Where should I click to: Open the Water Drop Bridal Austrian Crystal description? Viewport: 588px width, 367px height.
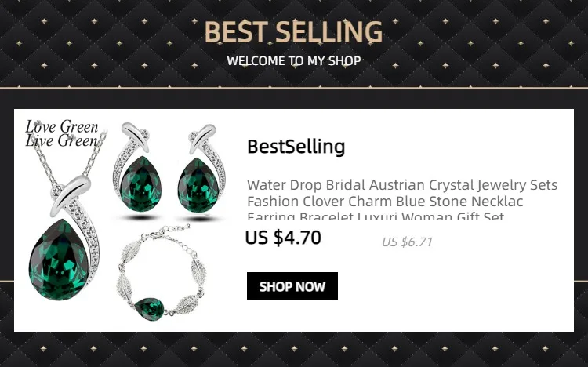click(x=402, y=185)
